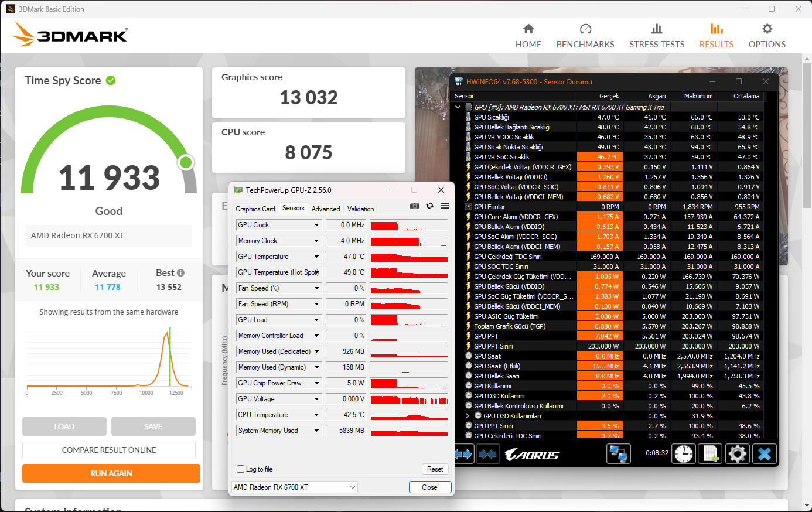
Task: Open the Fan Speed (RPM) dropdown
Action: pyautogui.click(x=316, y=304)
